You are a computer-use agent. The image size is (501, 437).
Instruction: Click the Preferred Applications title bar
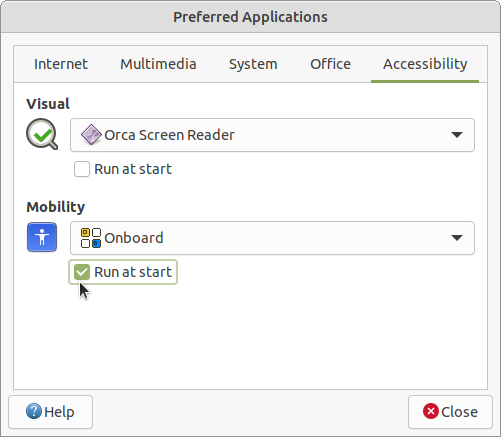250,17
